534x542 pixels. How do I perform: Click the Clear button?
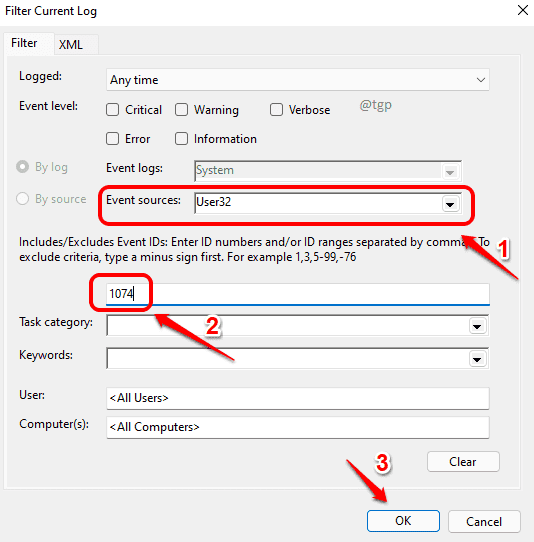pos(463,461)
